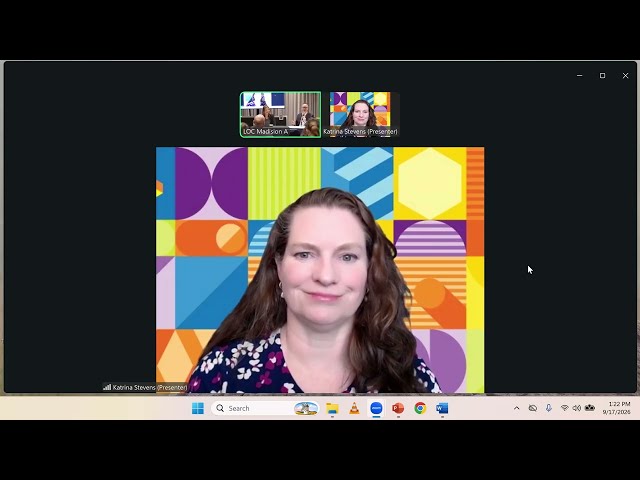
Task: Click the search highlight image in Search box
Action: point(306,408)
